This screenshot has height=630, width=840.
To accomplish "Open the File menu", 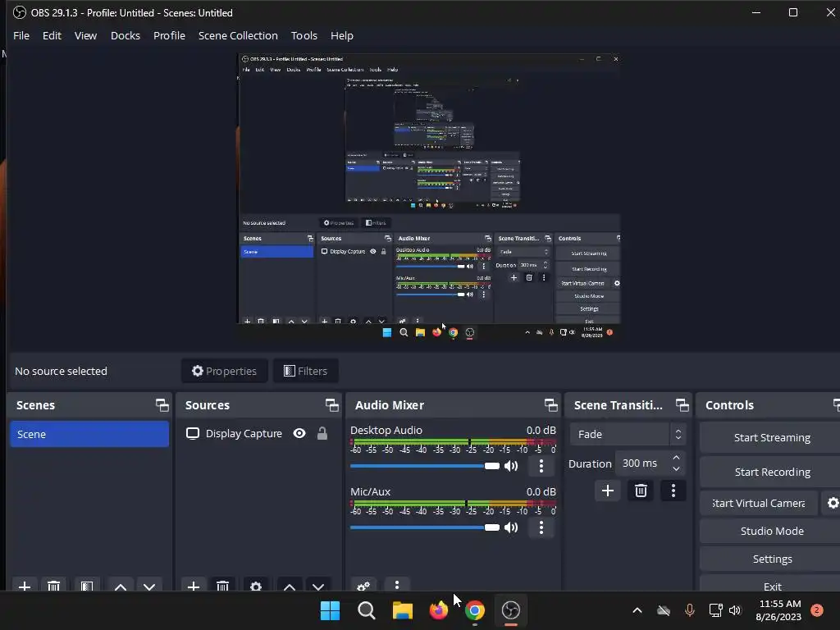I will point(21,35).
